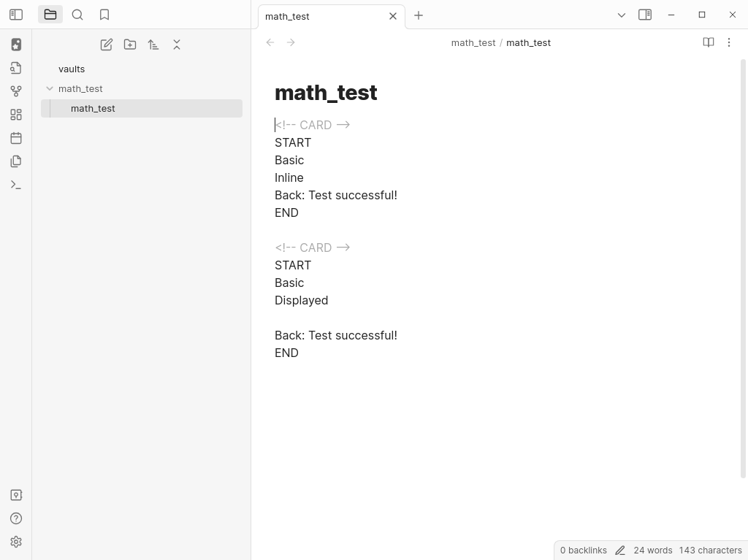Open the search pane icon
The height and width of the screenshot is (560, 748).
(x=77, y=15)
